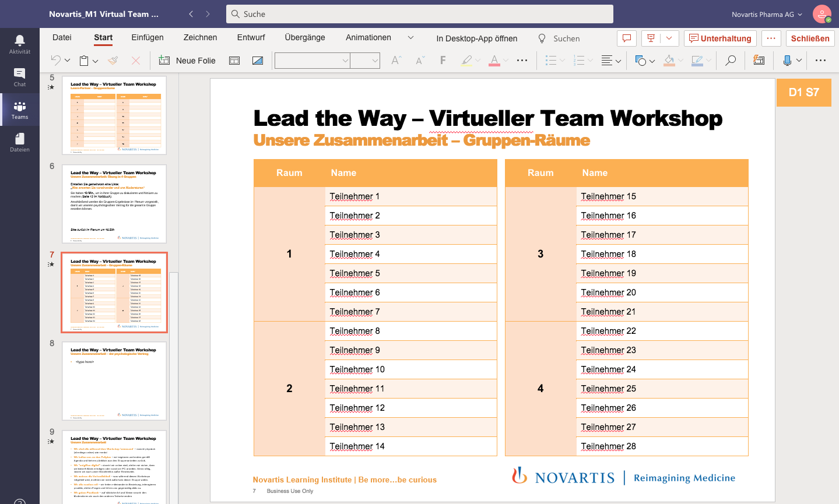Increase font size with the larger A icon
Screen dimensions: 839x504
[x=396, y=60]
